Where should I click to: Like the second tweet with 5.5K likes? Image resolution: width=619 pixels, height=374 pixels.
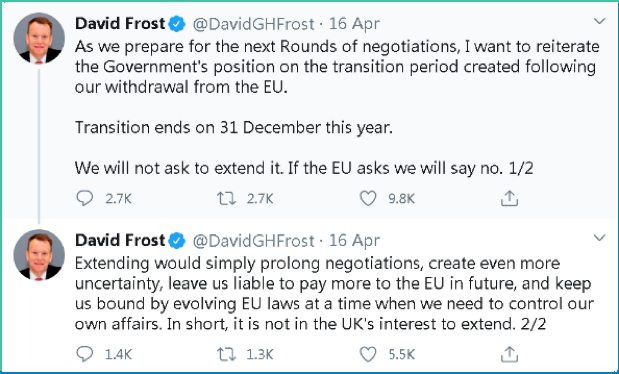pyautogui.click(x=368, y=354)
